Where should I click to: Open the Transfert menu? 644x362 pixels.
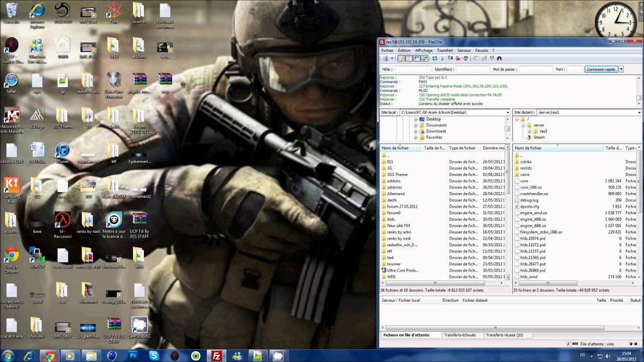[445, 50]
